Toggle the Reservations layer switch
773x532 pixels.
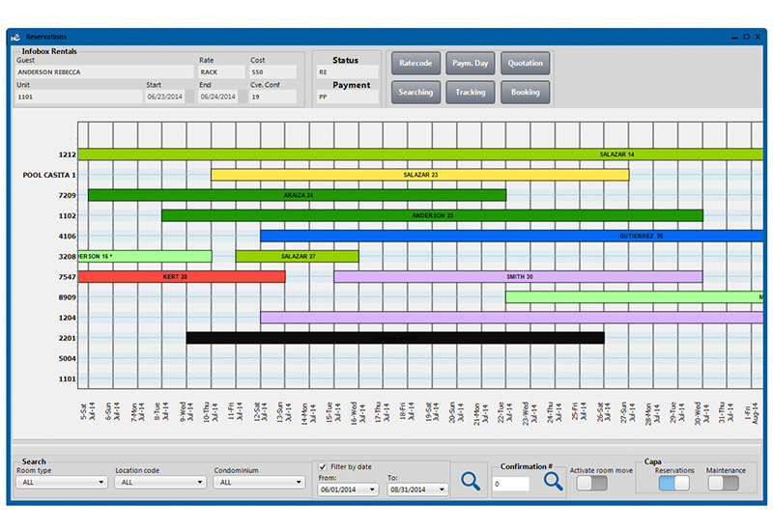tap(673, 483)
